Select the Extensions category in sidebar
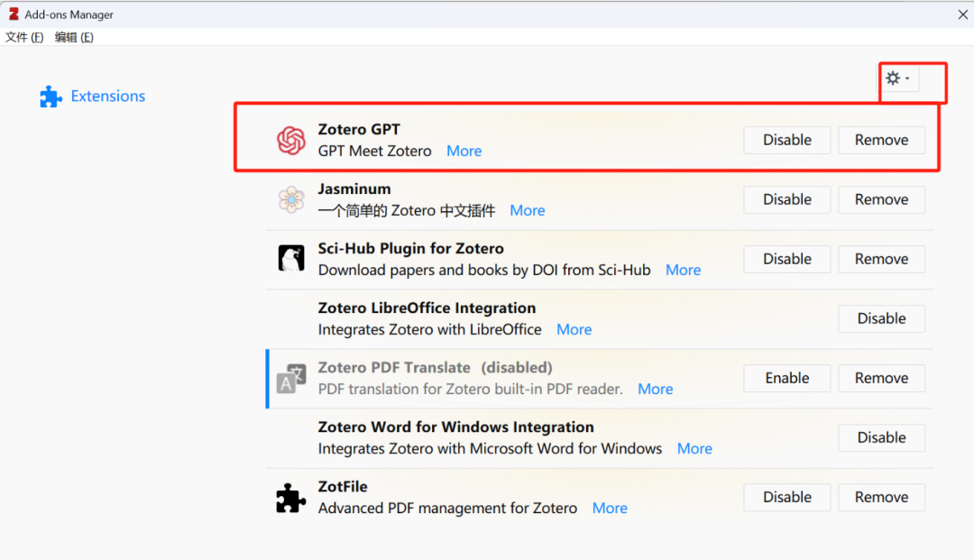974x560 pixels. 92,96
